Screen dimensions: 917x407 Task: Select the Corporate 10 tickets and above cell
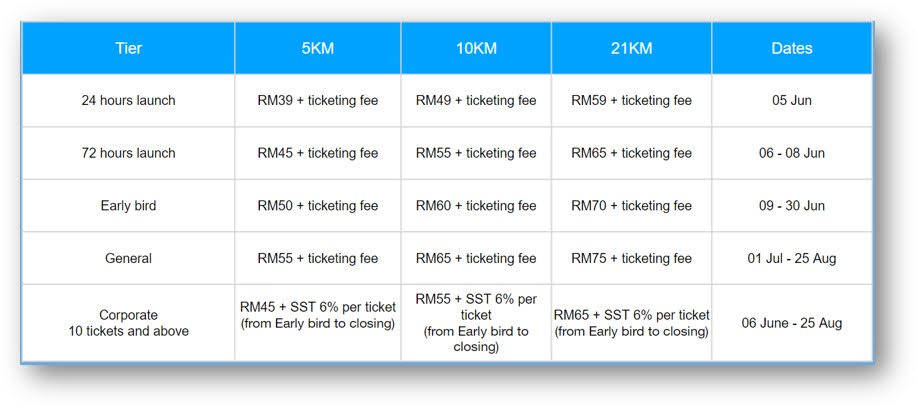click(x=128, y=323)
